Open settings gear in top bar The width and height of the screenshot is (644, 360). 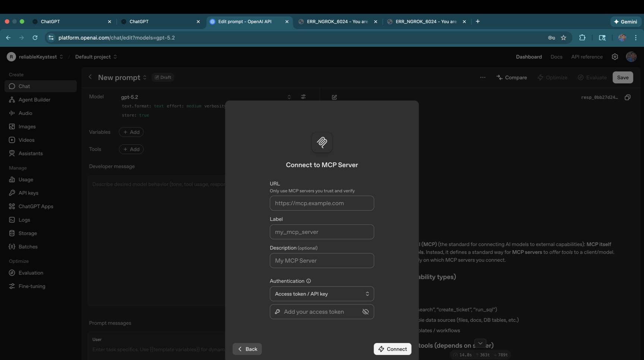[x=615, y=57]
